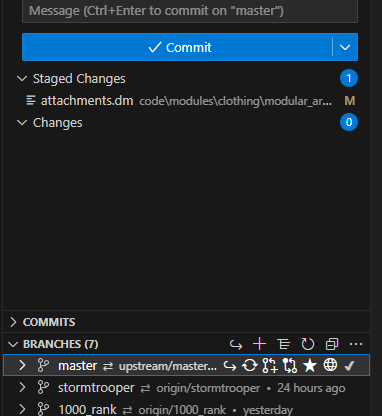Expand the stormtrooper branch
Screen dimensions: 382x416
(x=22, y=388)
